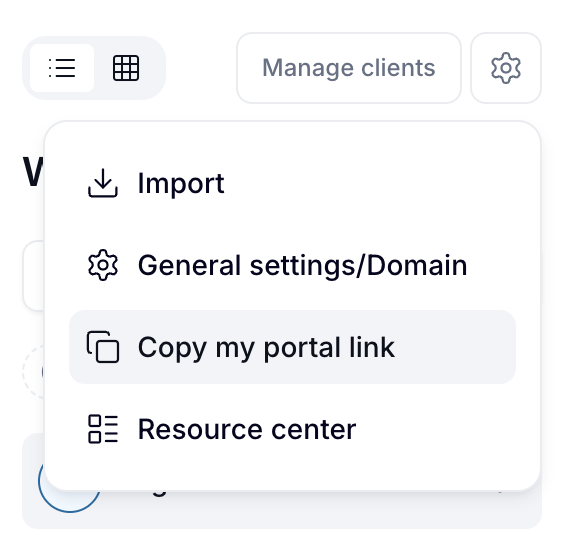Screen dimensions: 586x560
Task: Click the bold heading letter at left
Action: pos(33,172)
